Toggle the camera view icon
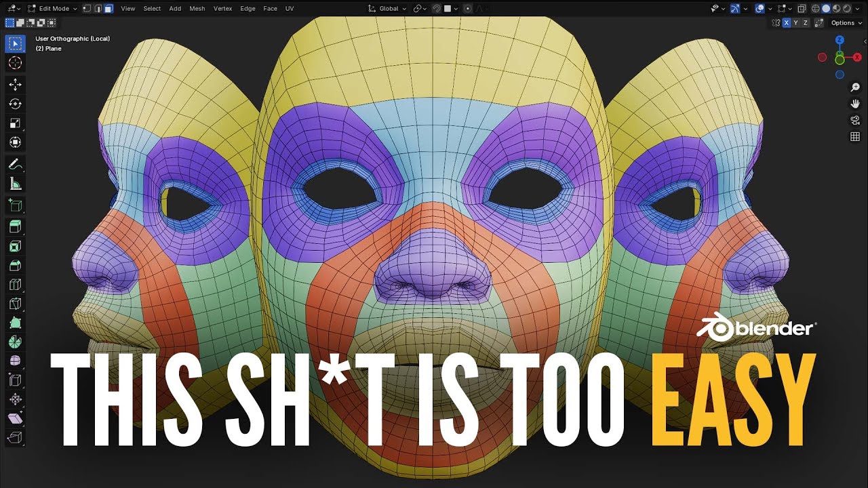The width and height of the screenshot is (868, 488). click(x=855, y=120)
